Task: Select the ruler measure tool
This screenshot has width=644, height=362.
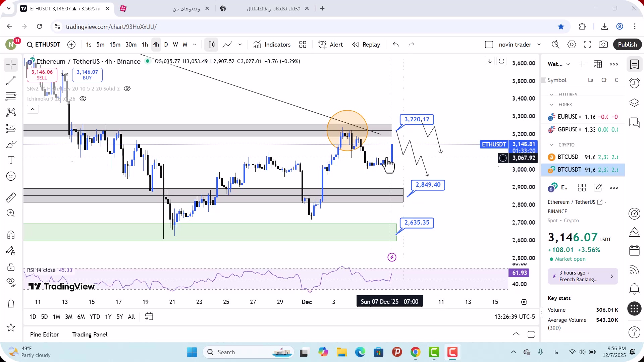Action: point(11,197)
